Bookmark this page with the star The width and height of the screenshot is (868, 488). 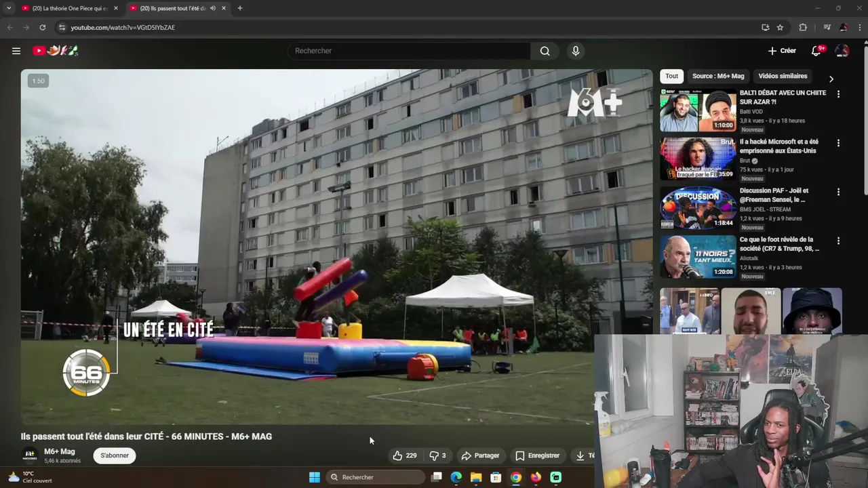point(781,27)
